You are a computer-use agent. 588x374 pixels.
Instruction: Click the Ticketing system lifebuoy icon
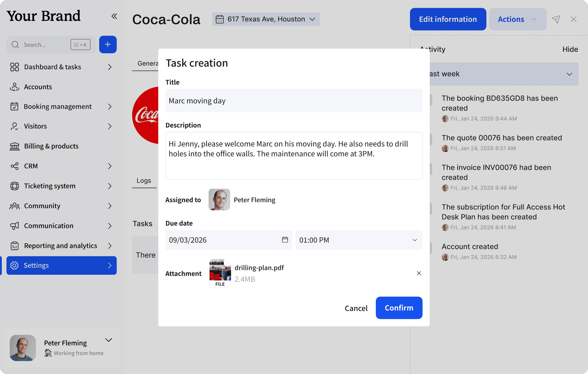click(14, 186)
